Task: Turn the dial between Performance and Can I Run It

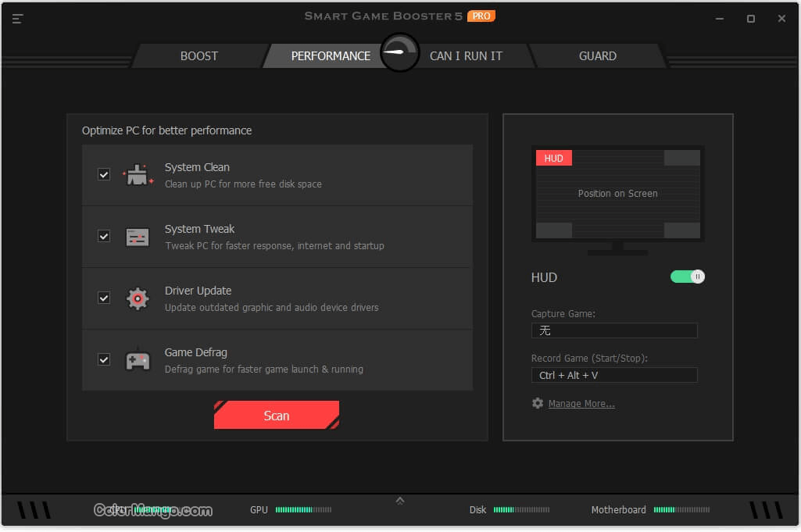Action: 399,53
